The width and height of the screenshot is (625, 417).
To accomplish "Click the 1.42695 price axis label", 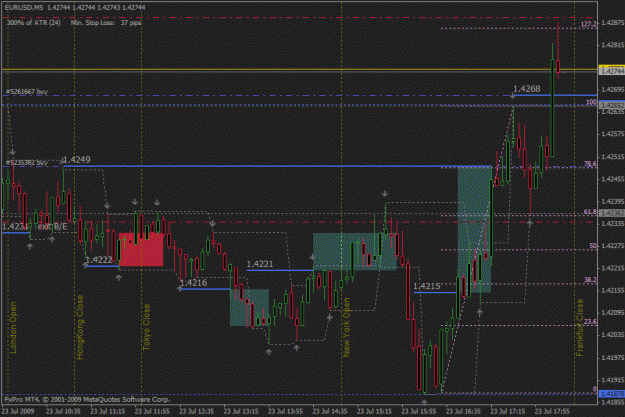I will click(x=612, y=89).
